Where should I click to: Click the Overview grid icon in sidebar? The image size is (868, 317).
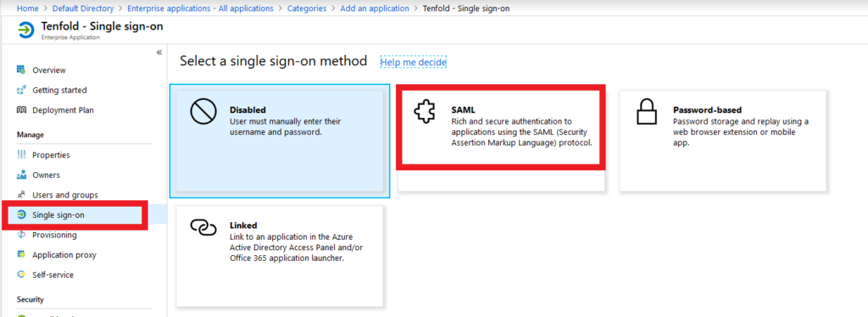(x=21, y=70)
